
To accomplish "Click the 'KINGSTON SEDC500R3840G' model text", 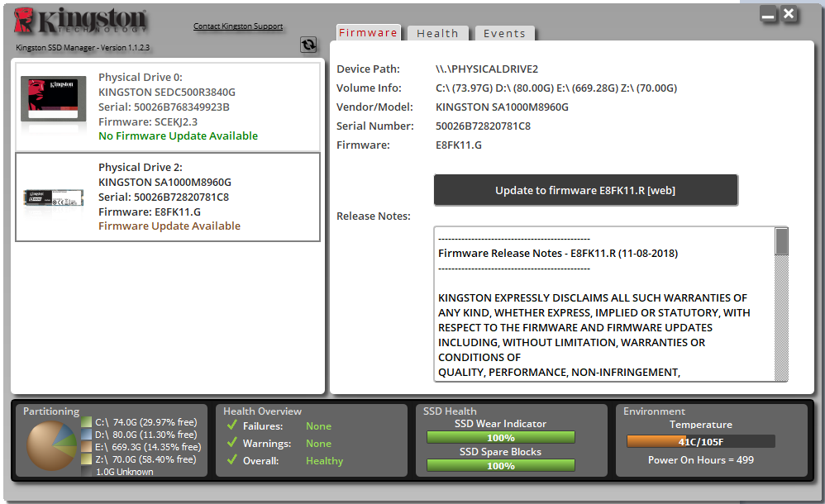I will (x=167, y=92).
